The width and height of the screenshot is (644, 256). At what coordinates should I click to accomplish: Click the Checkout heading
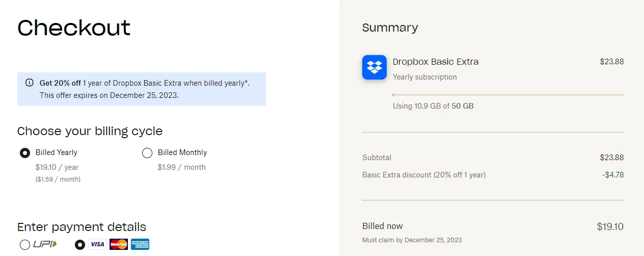[74, 28]
